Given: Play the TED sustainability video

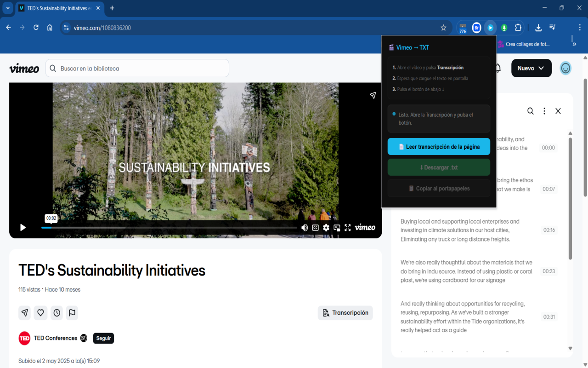Looking at the screenshot, I should (23, 227).
